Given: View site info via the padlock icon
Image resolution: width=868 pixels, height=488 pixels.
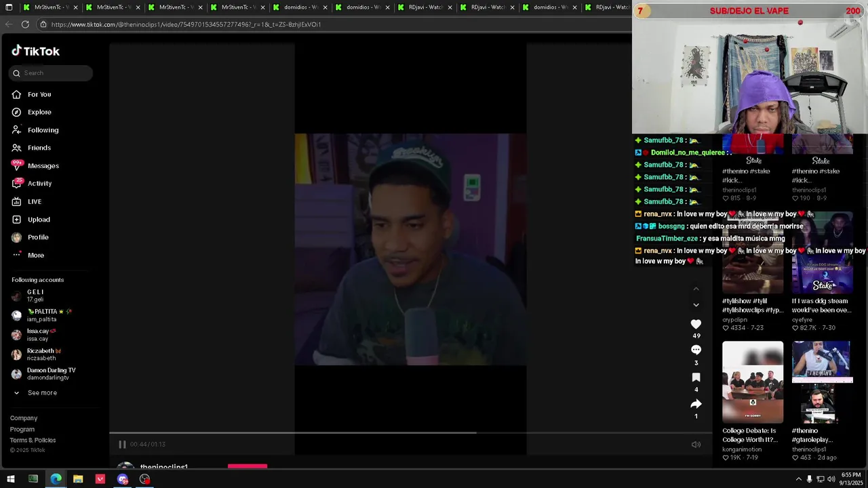Looking at the screenshot, I should (x=43, y=24).
